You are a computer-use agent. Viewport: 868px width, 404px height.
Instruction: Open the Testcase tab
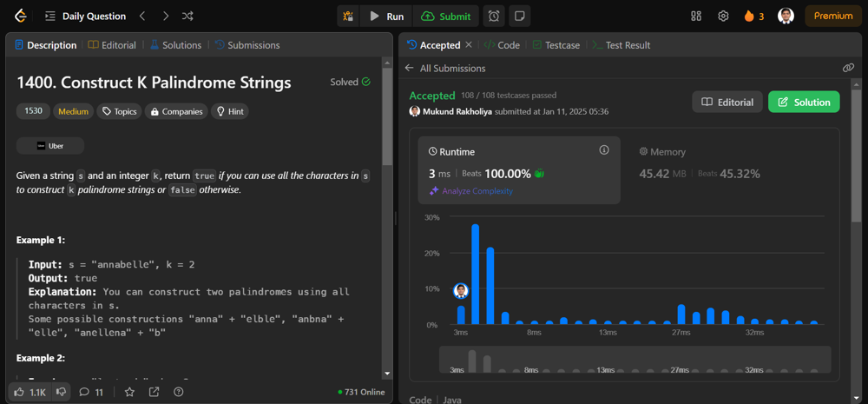[x=556, y=45]
